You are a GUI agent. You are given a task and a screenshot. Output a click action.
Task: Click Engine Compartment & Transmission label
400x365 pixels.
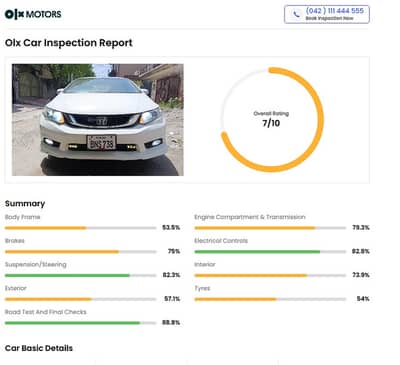click(250, 217)
